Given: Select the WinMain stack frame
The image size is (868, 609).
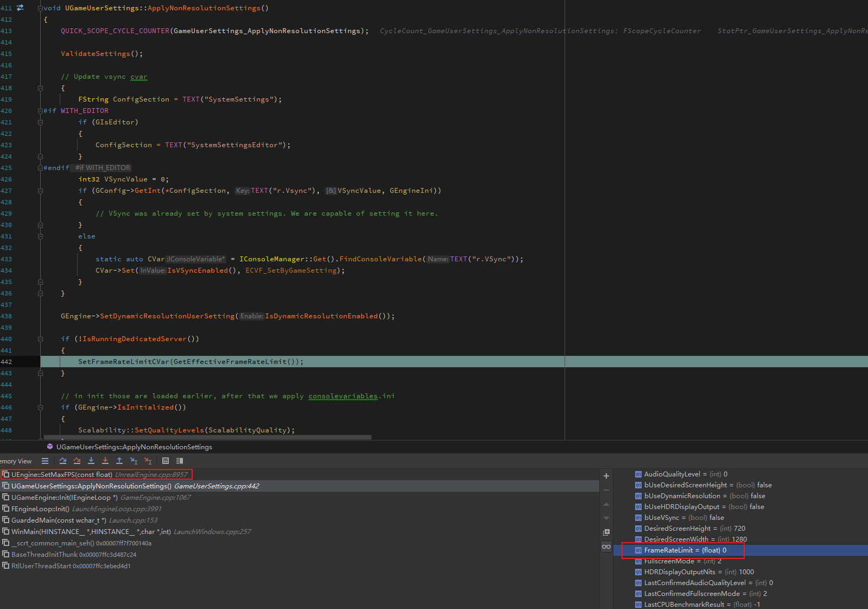Looking at the screenshot, I should (x=300, y=532).
